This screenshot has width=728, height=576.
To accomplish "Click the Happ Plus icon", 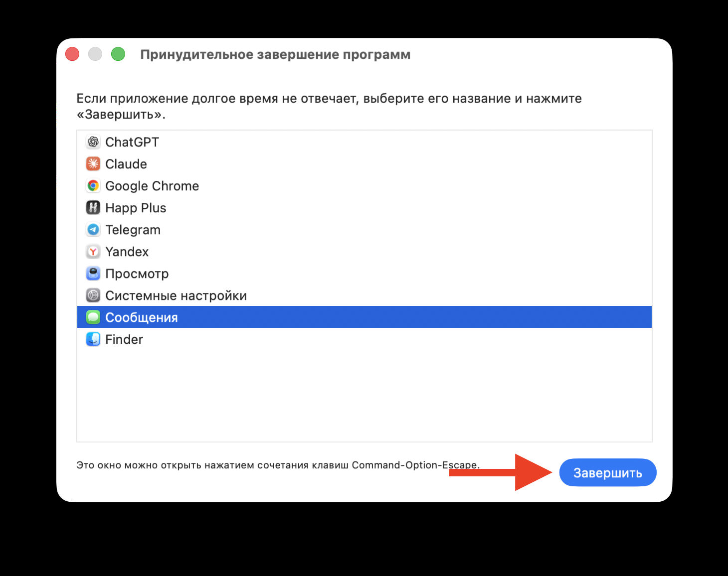I will click(x=93, y=207).
